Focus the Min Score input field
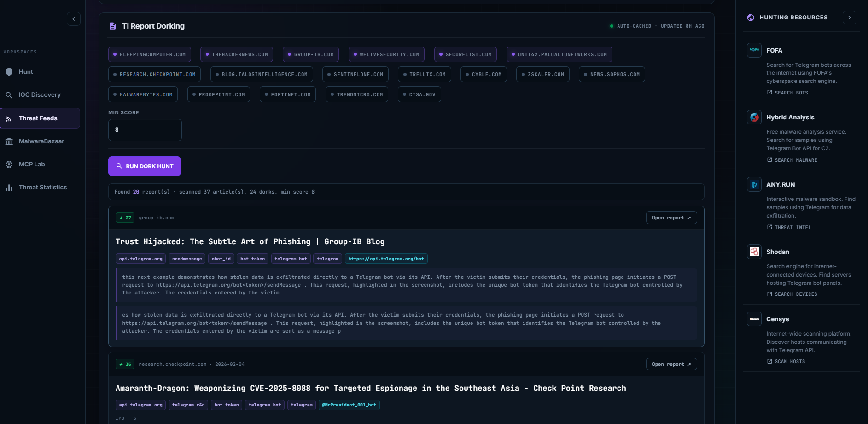 pyautogui.click(x=145, y=130)
